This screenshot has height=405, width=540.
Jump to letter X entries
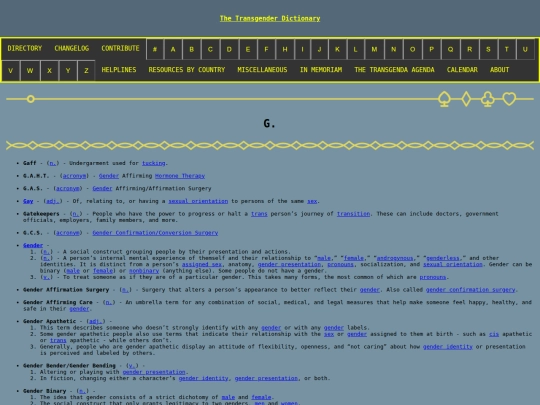click(x=50, y=71)
